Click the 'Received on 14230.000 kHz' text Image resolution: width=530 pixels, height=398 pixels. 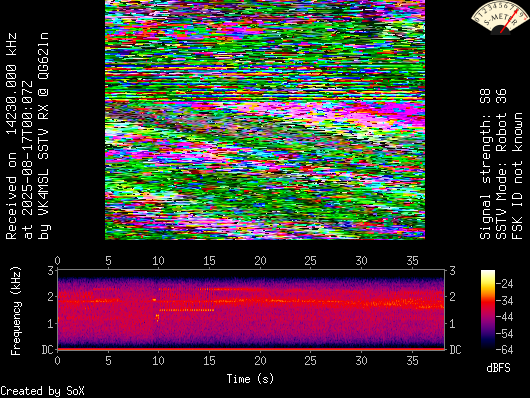[x=11, y=136]
